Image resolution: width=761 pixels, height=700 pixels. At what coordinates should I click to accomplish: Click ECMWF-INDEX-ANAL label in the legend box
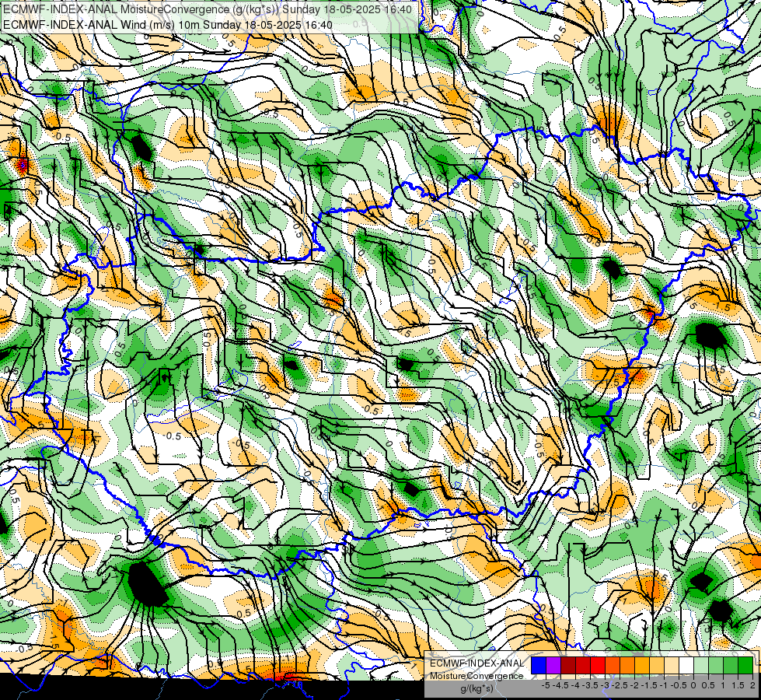[476, 663]
